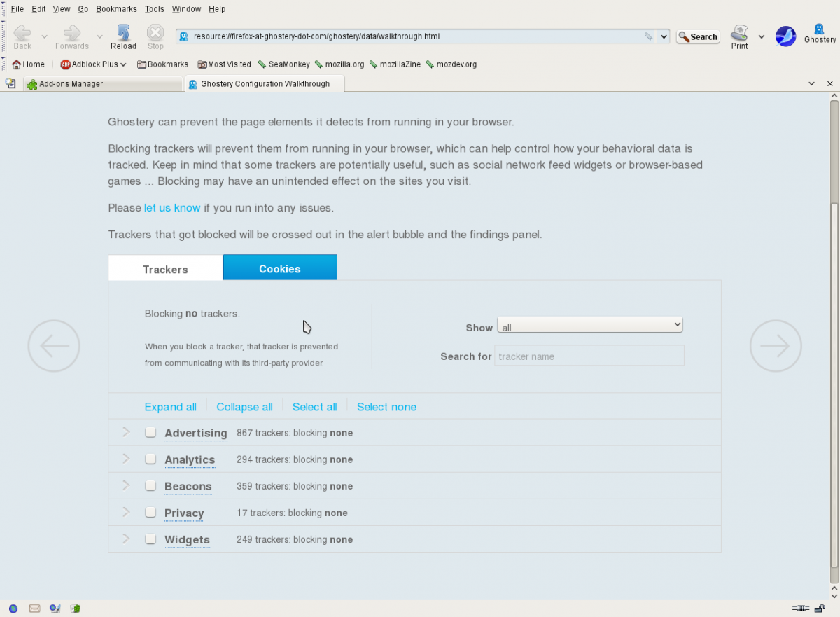The image size is (840, 617).
Task: Select the Ghostery Configuration Walkthrough tab
Action: point(265,84)
